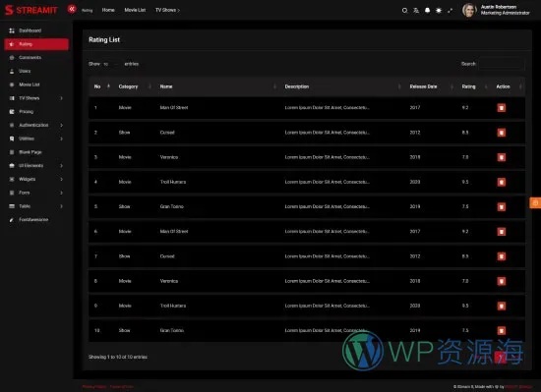Sort the table by Name column
This screenshot has height=392, width=541.
pyautogui.click(x=217, y=86)
